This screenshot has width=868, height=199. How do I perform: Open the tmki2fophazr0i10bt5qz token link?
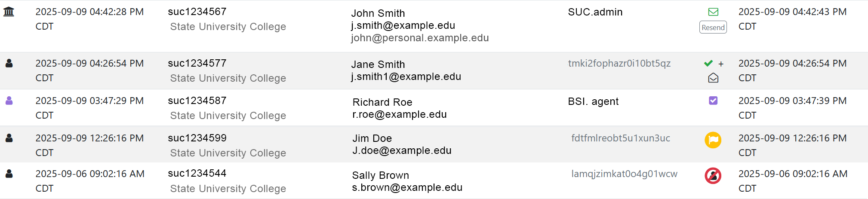619,64
